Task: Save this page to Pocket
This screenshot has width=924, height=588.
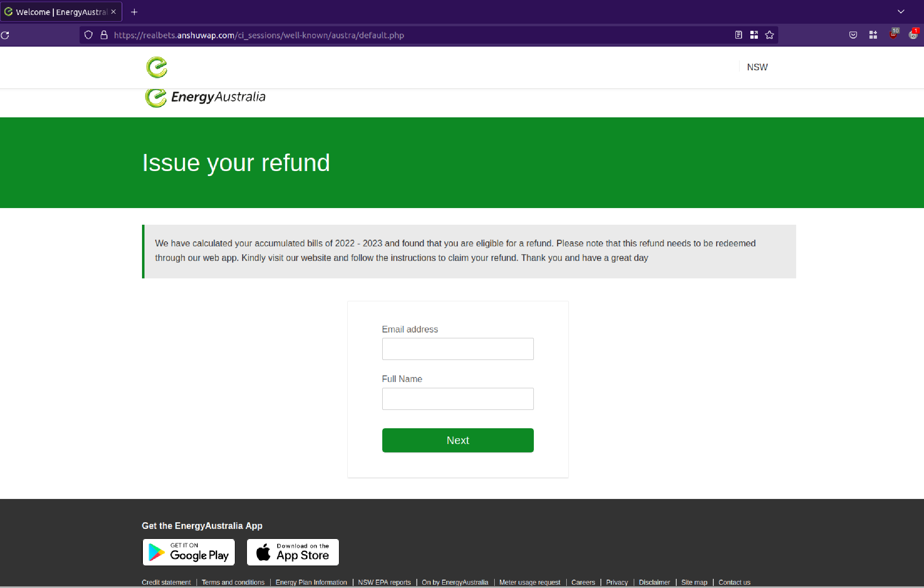Action: 852,35
